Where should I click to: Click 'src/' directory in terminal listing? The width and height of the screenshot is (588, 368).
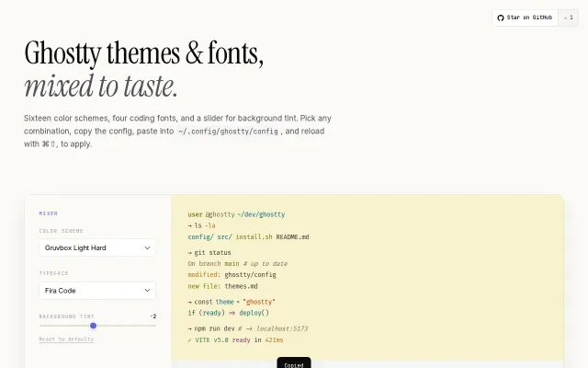coord(224,237)
